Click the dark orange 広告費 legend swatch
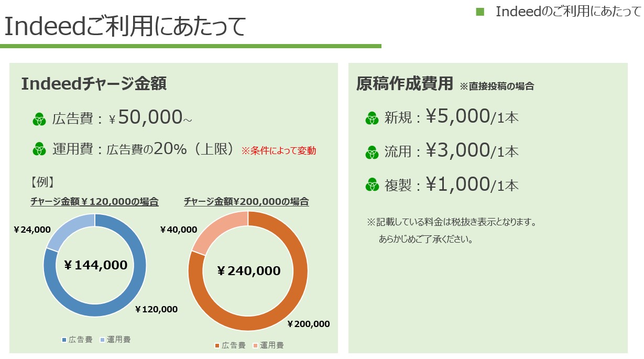Viewport: 644px width, 359px height. tap(217, 345)
